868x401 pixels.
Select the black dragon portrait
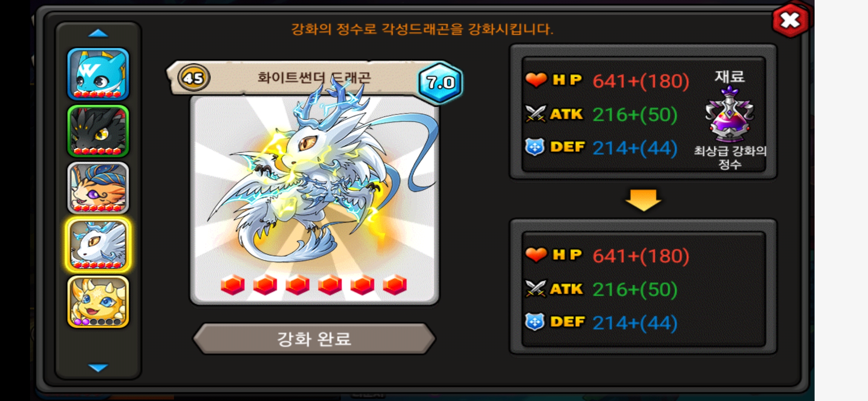[98, 131]
